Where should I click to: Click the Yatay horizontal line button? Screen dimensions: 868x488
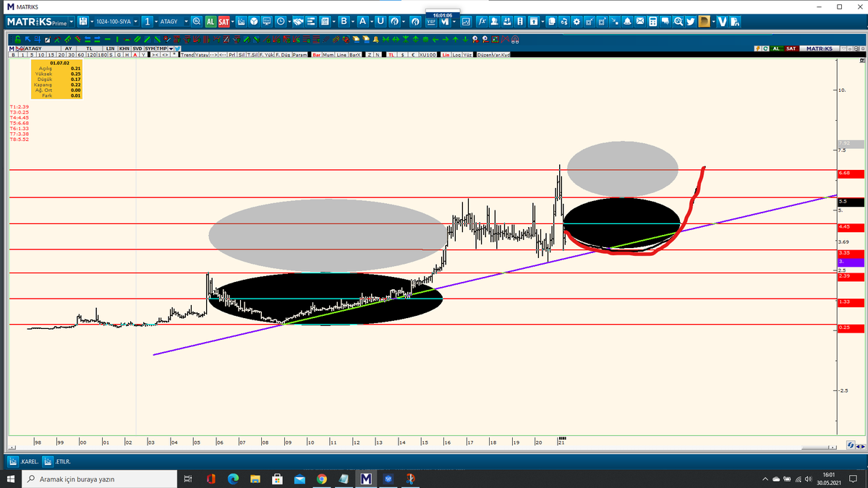point(202,55)
